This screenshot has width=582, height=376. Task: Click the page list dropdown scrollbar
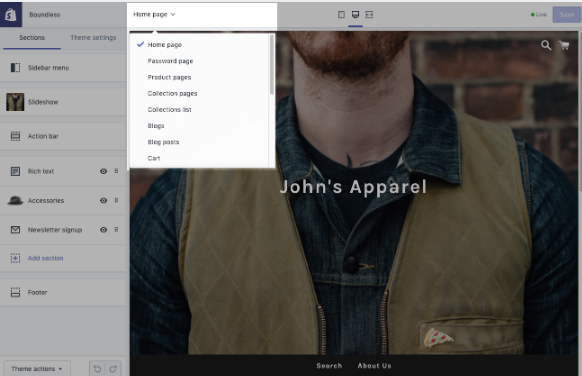tap(272, 65)
